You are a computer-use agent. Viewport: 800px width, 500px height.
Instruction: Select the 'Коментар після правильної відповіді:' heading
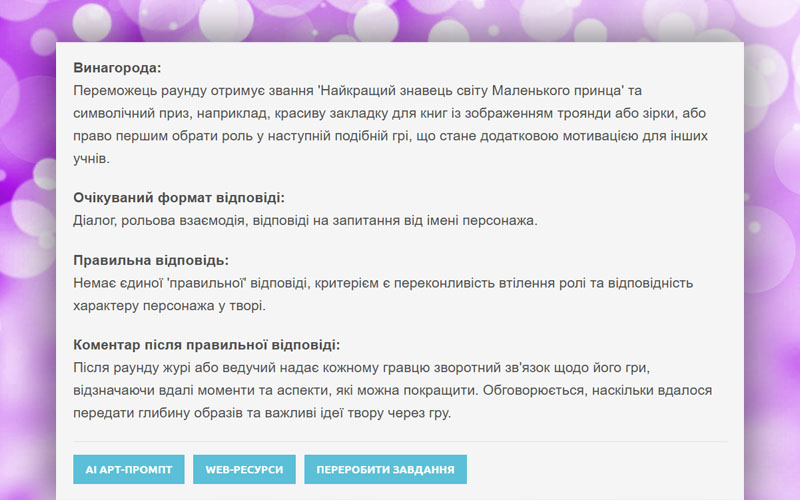[206, 345]
